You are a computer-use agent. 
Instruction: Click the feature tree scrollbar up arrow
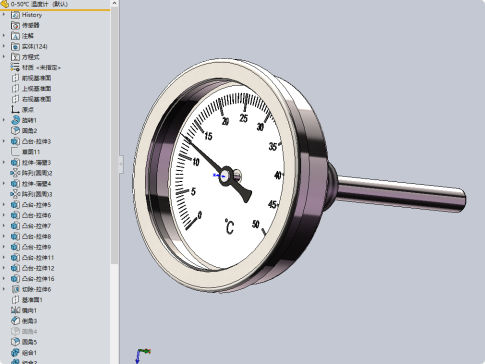coord(114,3)
